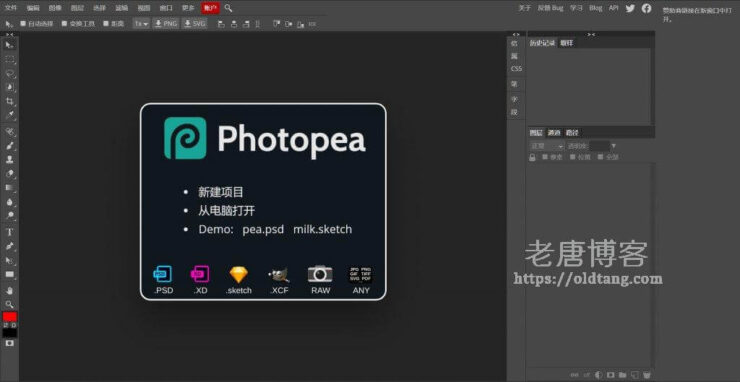This screenshot has width=740, height=382.
Task: Toggle Quick Mask mode icon
Action: click(9, 343)
